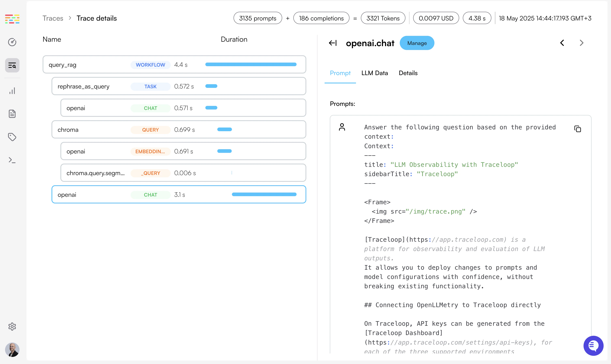Viewport: 611px width, 364px height.
Task: Click the Manage button
Action: click(417, 43)
